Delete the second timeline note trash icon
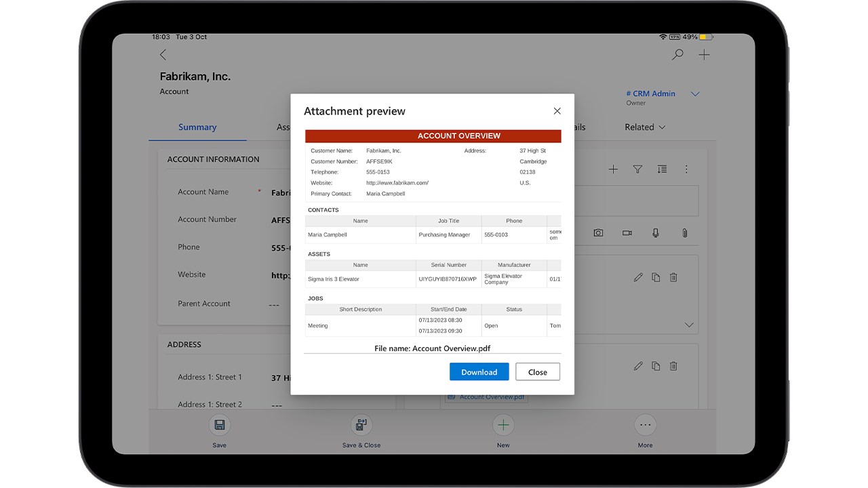Image resolution: width=868 pixels, height=488 pixels. [x=673, y=366]
